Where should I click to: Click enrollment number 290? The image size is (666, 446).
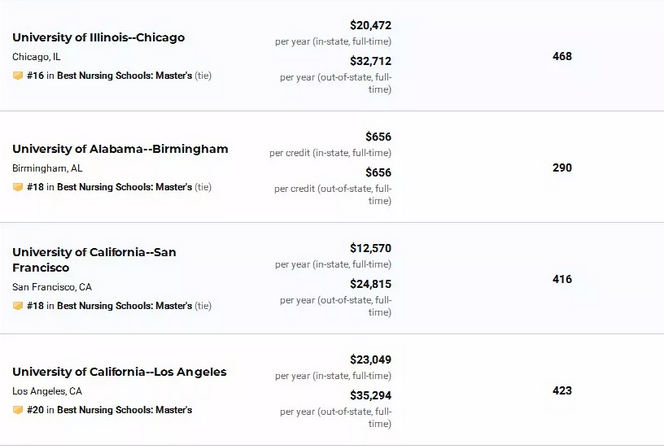coord(562,168)
